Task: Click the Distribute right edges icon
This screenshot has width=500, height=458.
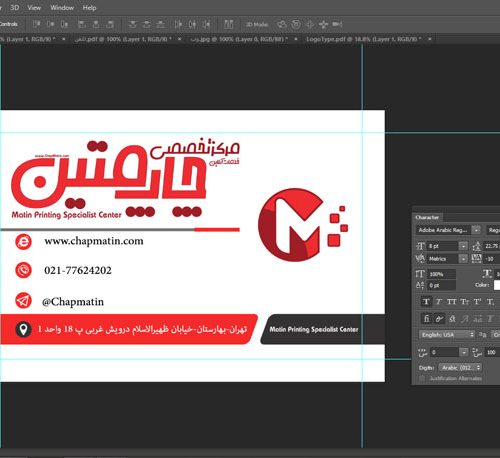Action: click(206, 24)
